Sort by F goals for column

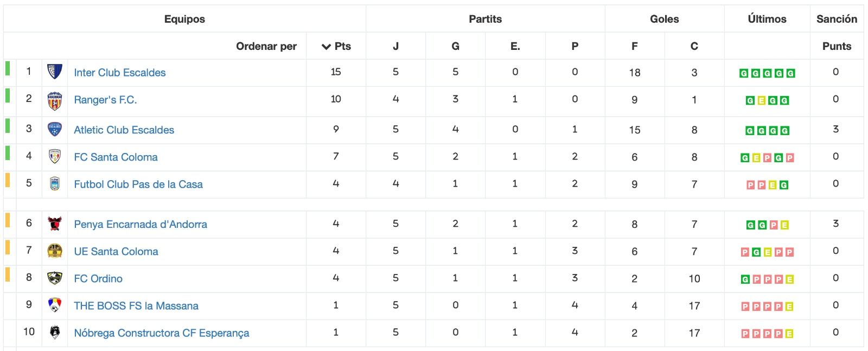[x=634, y=46]
